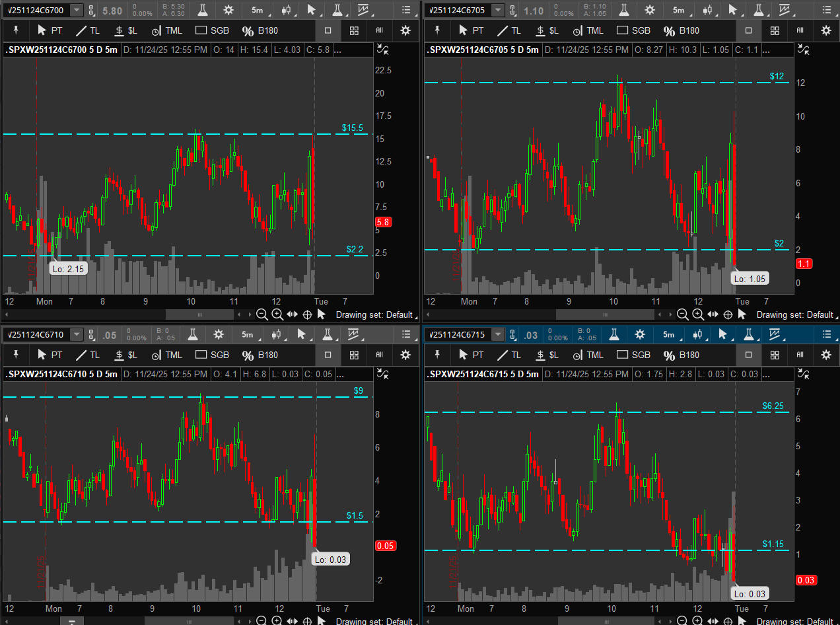Select TL trendline tool in C6705 chart

click(x=508, y=30)
